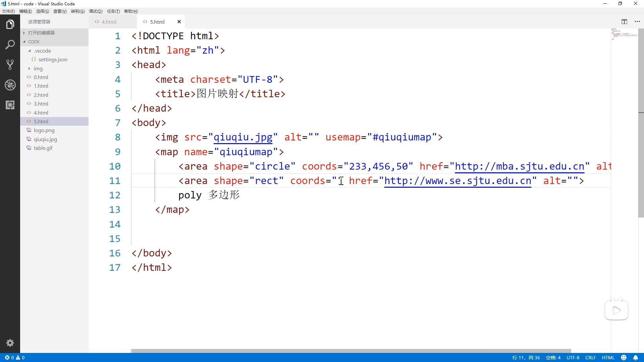Screen dimensions: 644x362
Task: Click the split editor icon
Action: pos(624,22)
